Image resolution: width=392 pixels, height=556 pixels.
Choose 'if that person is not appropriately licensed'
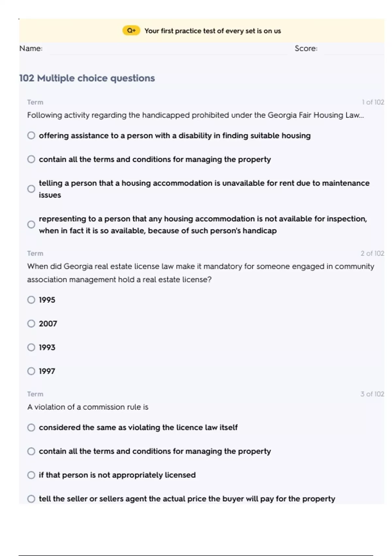[31, 475]
